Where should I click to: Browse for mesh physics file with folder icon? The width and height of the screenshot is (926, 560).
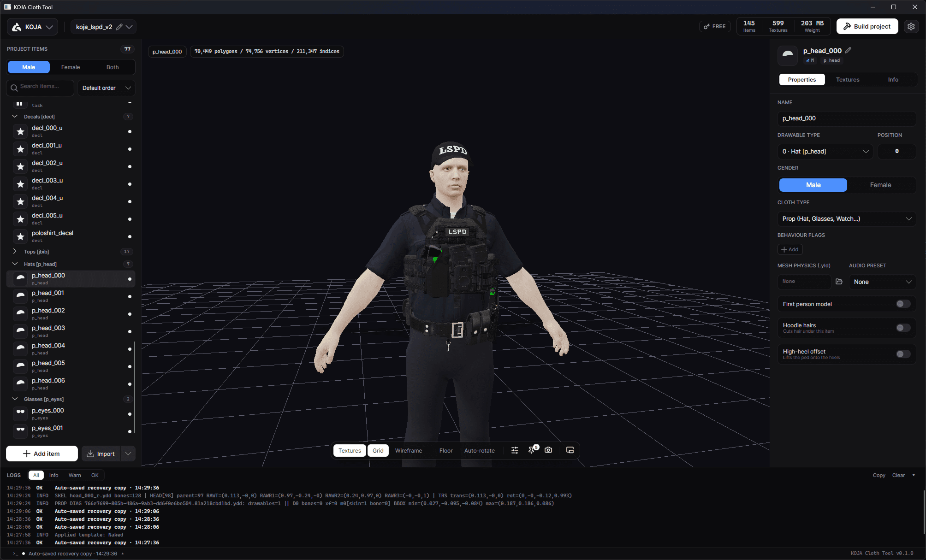point(839,282)
